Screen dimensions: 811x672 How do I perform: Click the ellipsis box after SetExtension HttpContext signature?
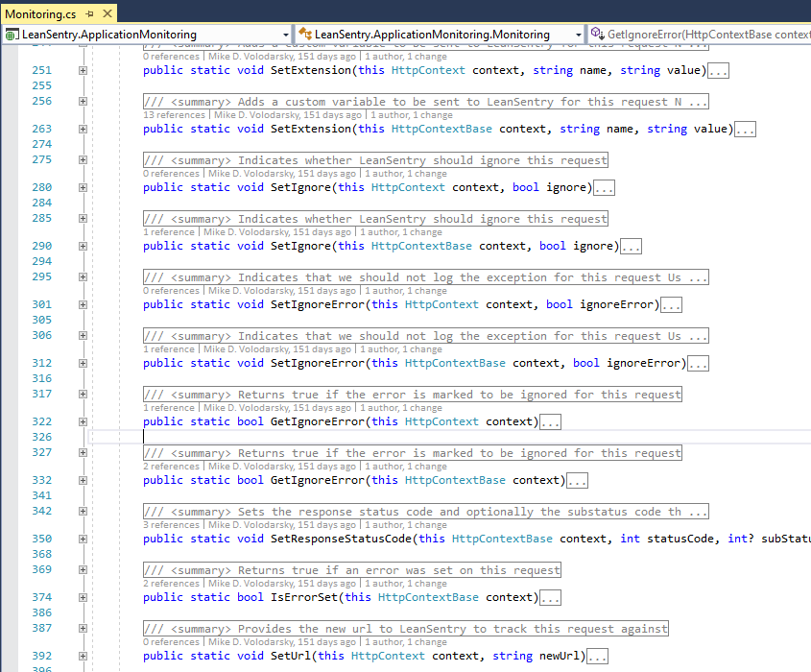pyautogui.click(x=718, y=71)
